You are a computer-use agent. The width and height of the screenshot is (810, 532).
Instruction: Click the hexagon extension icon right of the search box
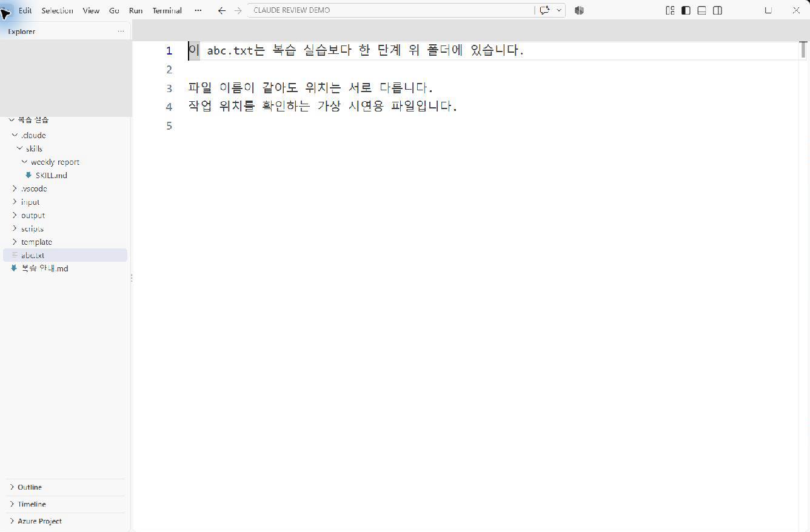tap(579, 10)
